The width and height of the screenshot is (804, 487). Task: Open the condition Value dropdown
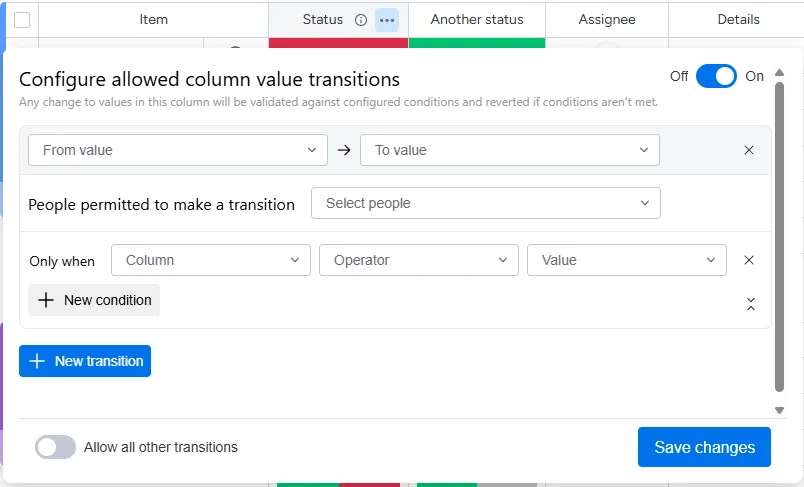(627, 260)
